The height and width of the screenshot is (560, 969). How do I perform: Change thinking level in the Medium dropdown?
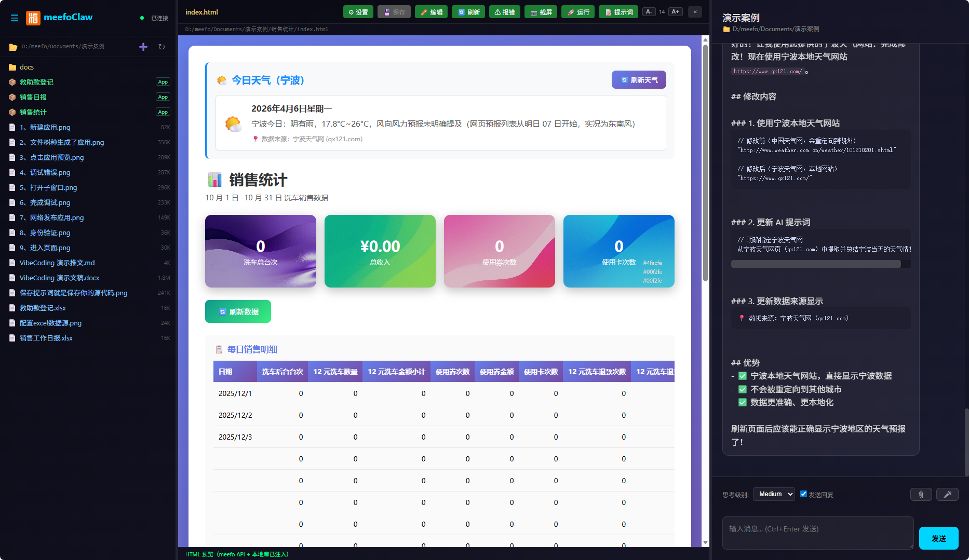[774, 494]
